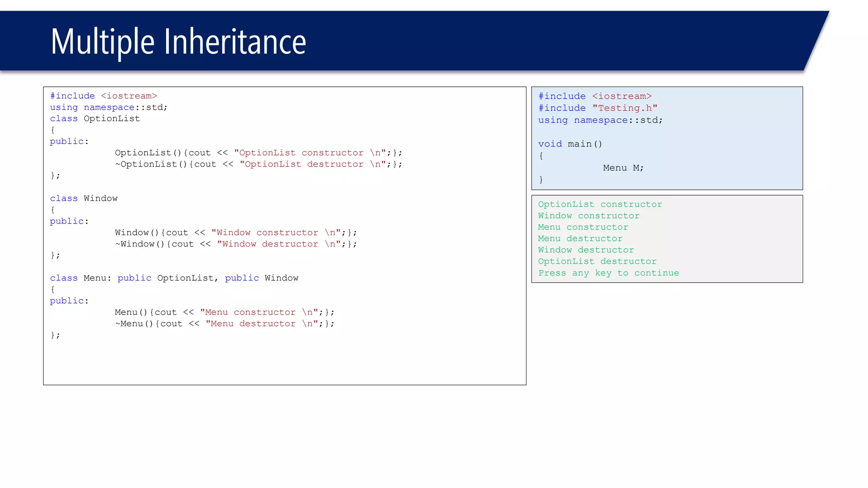Click the Window constructor code line
The image size is (868, 488).
[x=236, y=233]
